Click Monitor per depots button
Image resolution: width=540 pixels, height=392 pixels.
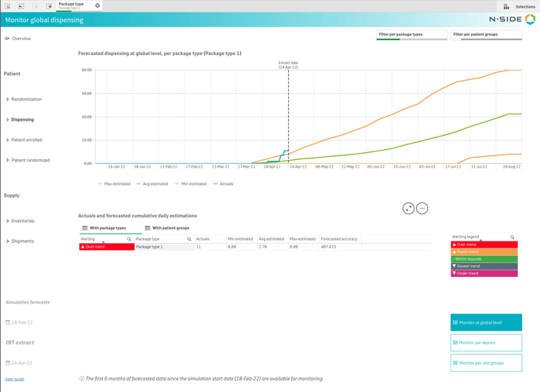[x=486, y=343]
